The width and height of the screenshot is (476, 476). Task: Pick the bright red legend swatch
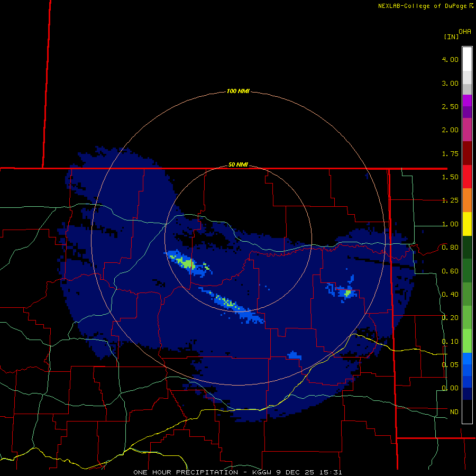click(x=467, y=177)
